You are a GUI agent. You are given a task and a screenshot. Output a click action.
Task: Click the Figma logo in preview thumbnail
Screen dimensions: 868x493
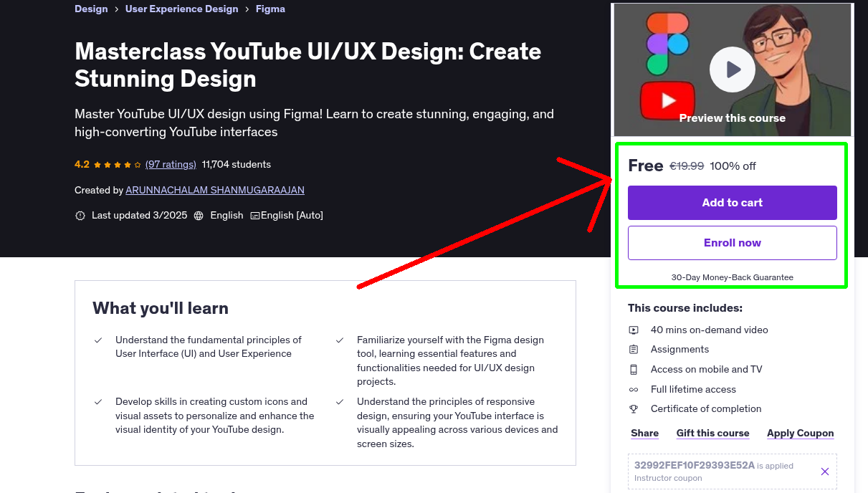(667, 44)
